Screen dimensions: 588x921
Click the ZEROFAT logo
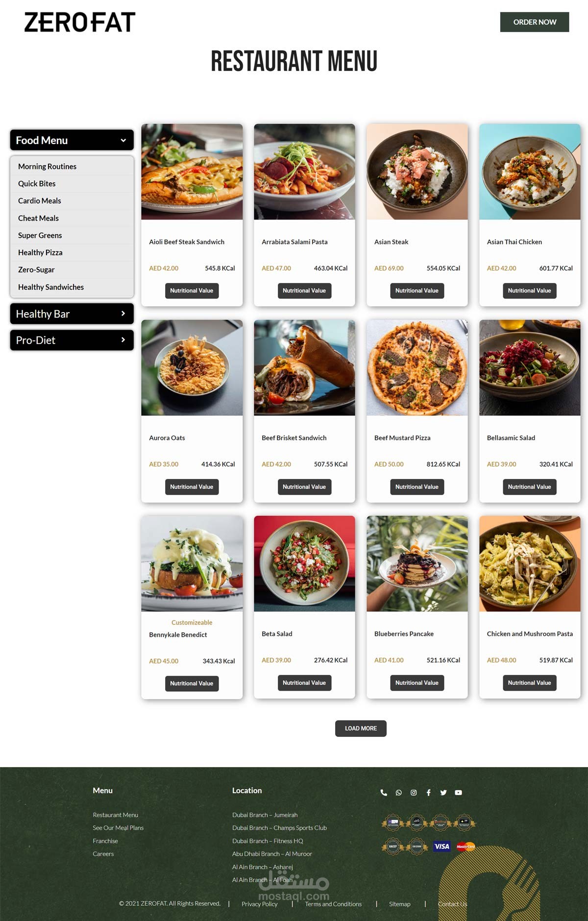tap(80, 22)
